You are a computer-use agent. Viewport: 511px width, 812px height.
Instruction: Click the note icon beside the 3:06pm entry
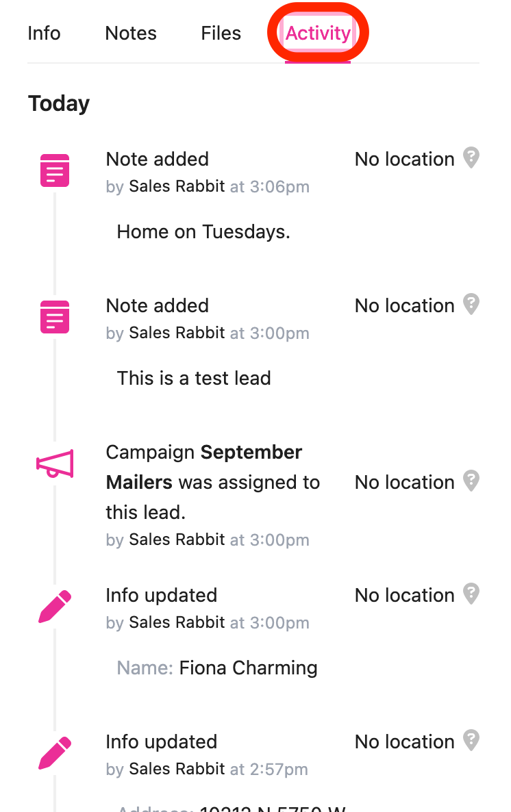tap(55, 170)
